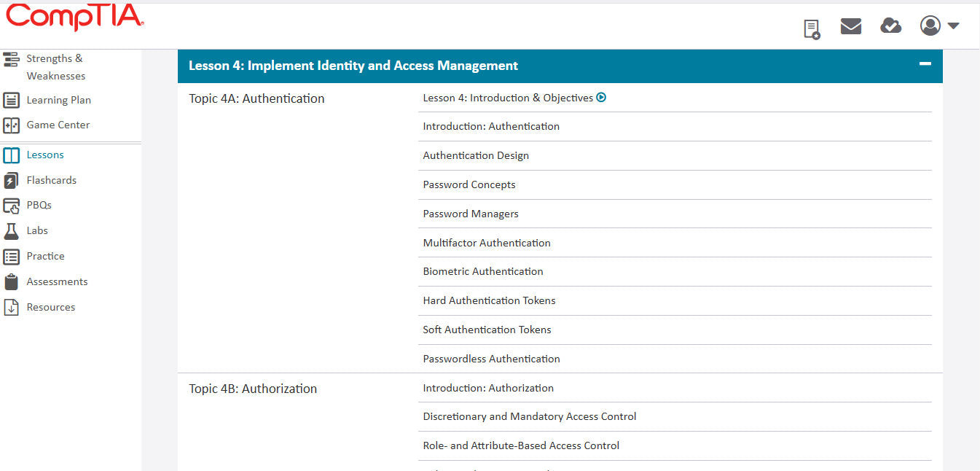Open the Lessons sidebar item

[x=45, y=155]
